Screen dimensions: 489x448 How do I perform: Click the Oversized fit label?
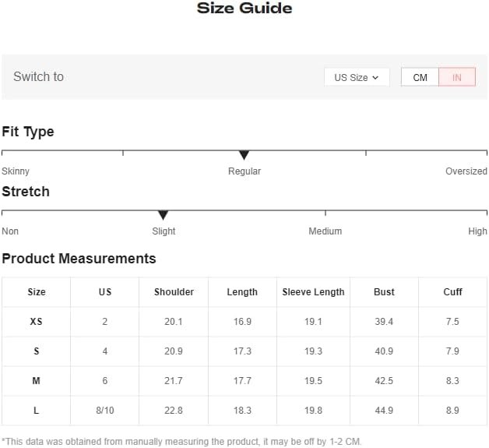point(466,171)
